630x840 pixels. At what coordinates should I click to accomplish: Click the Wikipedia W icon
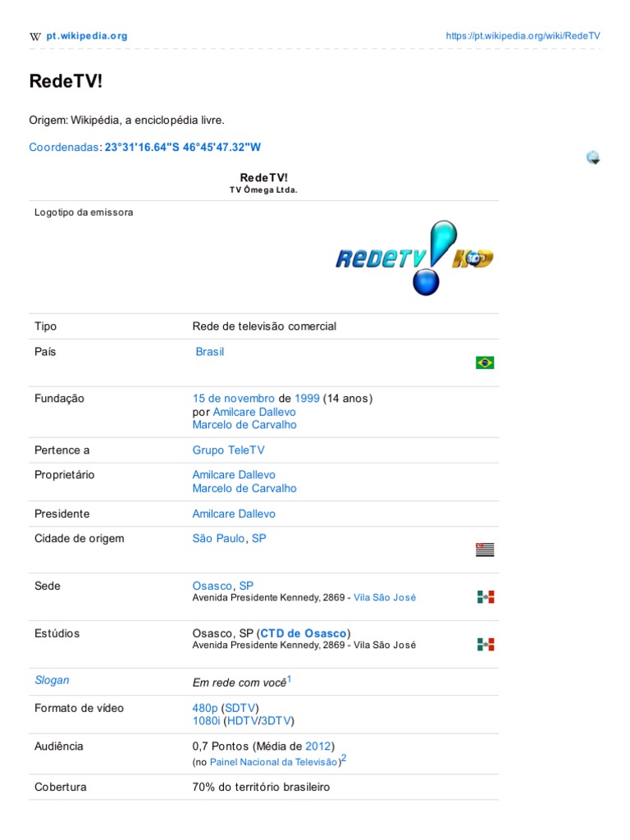coord(34,36)
